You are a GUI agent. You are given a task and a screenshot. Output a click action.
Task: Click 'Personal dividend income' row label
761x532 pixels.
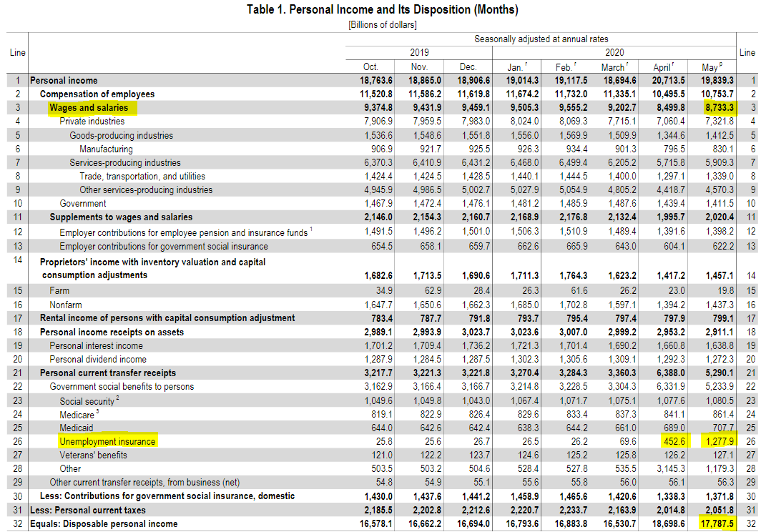[98, 360]
